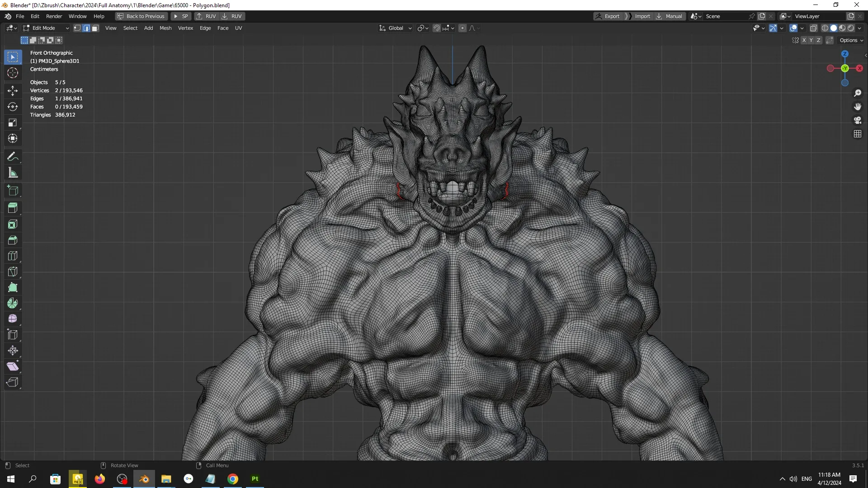Screen dimensions: 868x488
Task: Expand snapping options dropdown
Action: click(x=448, y=28)
